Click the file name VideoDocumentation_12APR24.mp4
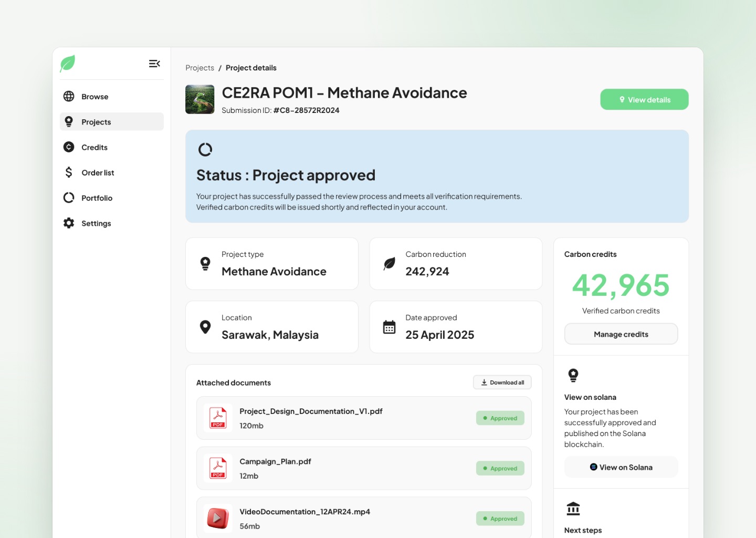The image size is (756, 538). click(304, 512)
